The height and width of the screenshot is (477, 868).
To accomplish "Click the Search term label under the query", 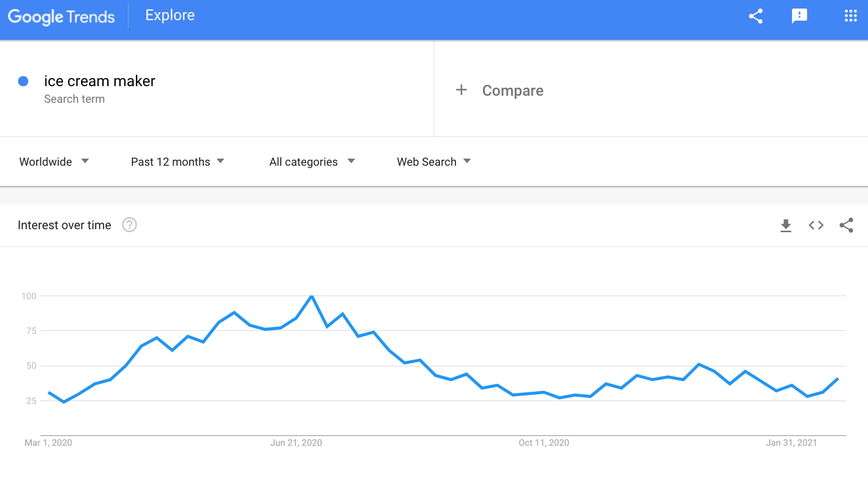I will (x=74, y=99).
